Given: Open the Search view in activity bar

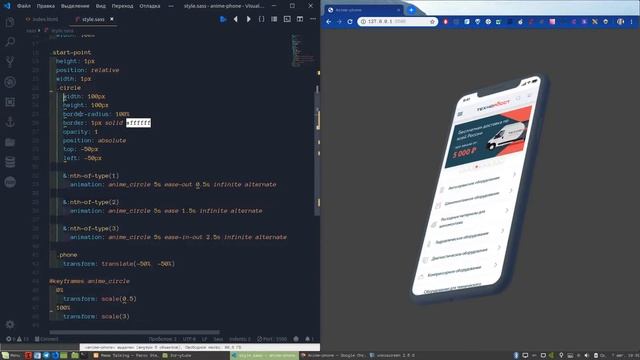Looking at the screenshot, I should [10, 42].
